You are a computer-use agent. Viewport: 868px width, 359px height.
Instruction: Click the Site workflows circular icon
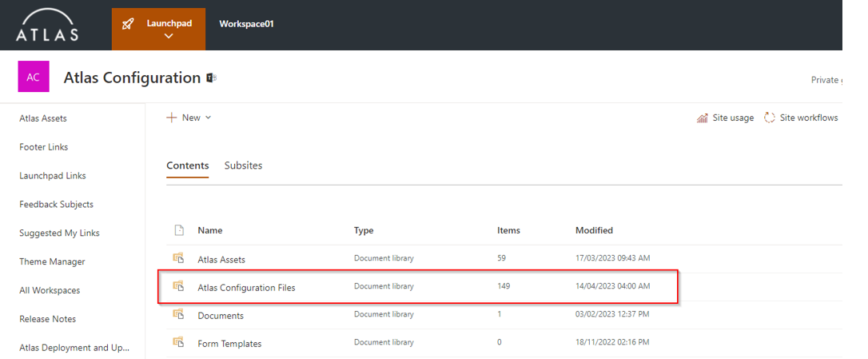pos(770,118)
